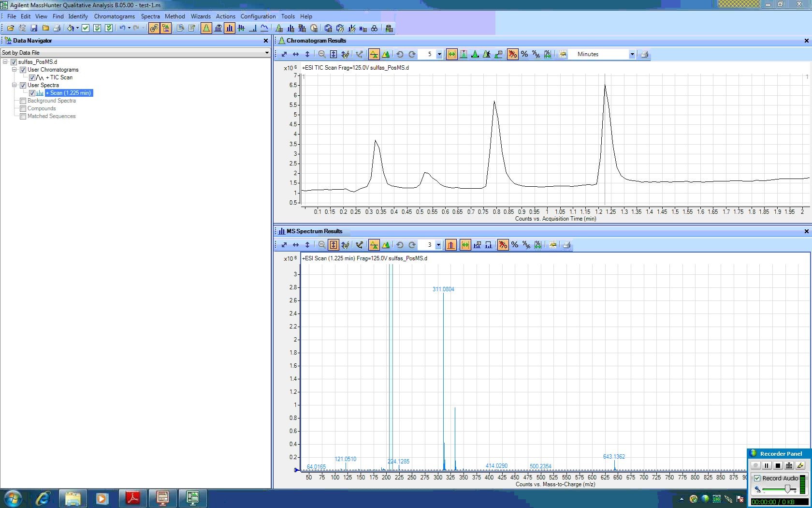Uncheck User Spectra checkbox

pos(23,85)
